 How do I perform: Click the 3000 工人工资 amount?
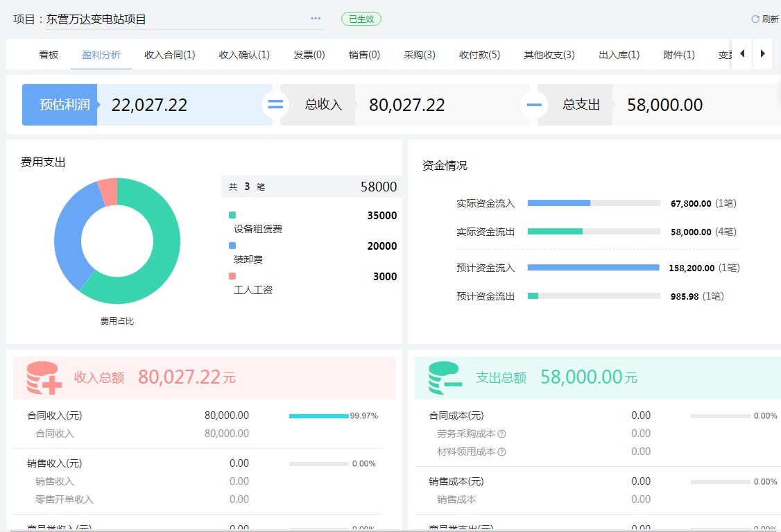pos(385,277)
